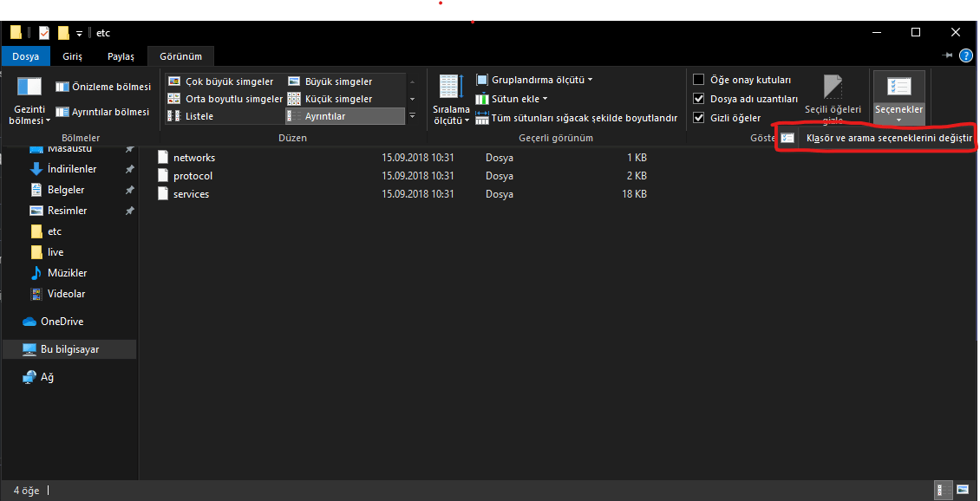Open Gruplandırma ölçütü grouping dropdown

pyautogui.click(x=534, y=80)
